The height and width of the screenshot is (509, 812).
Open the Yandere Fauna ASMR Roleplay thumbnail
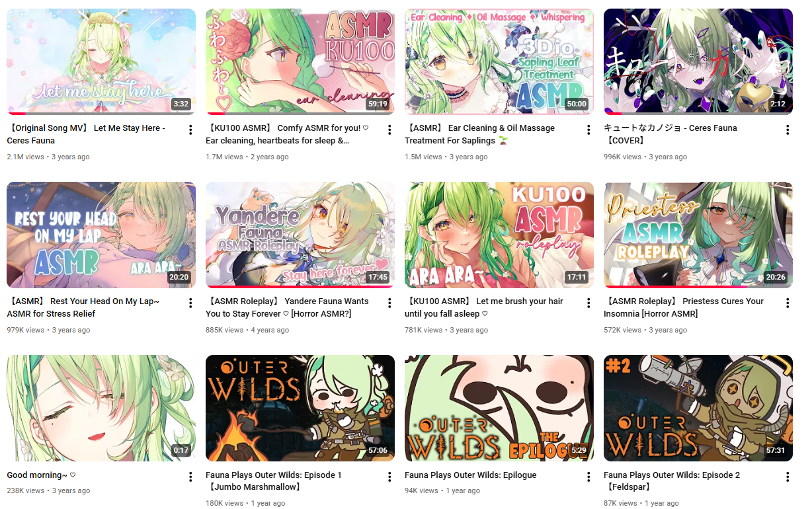300,235
